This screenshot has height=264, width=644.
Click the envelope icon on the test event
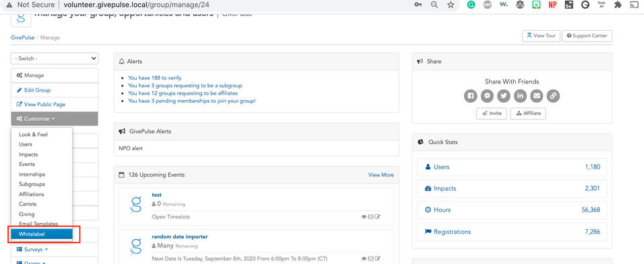tap(371, 217)
